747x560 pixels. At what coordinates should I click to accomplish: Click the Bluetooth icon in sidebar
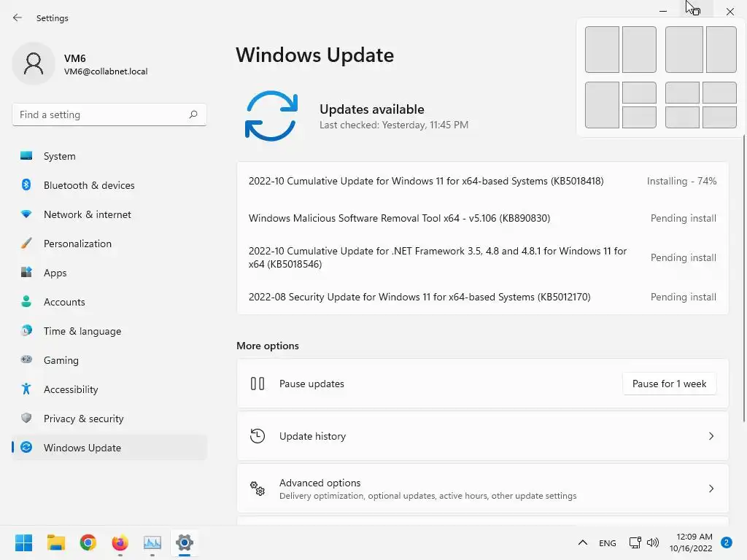click(x=26, y=184)
